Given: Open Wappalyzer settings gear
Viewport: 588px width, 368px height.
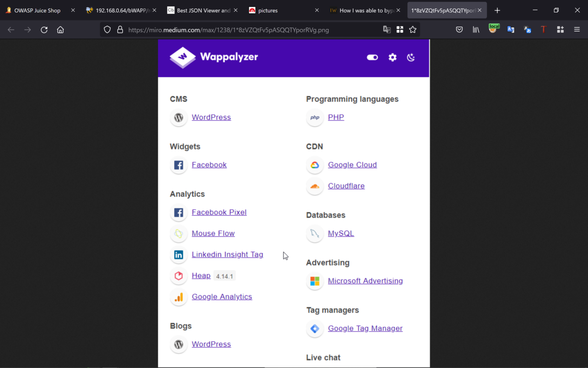Looking at the screenshot, I should coord(392,57).
